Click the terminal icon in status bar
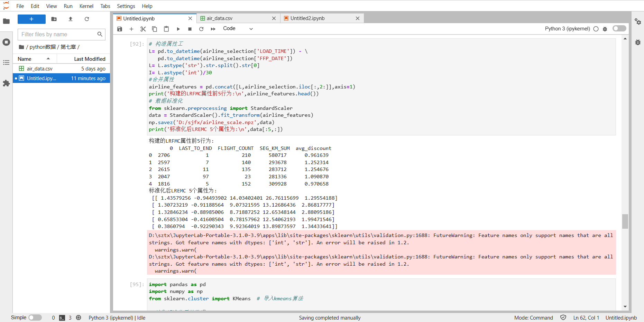Image resolution: width=644 pixels, height=322 pixels. (x=62, y=318)
